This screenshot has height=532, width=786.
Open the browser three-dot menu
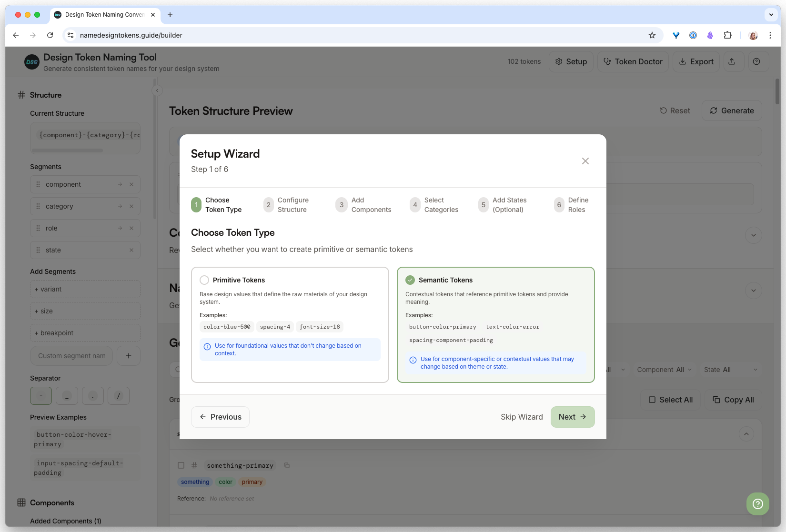[770, 35]
